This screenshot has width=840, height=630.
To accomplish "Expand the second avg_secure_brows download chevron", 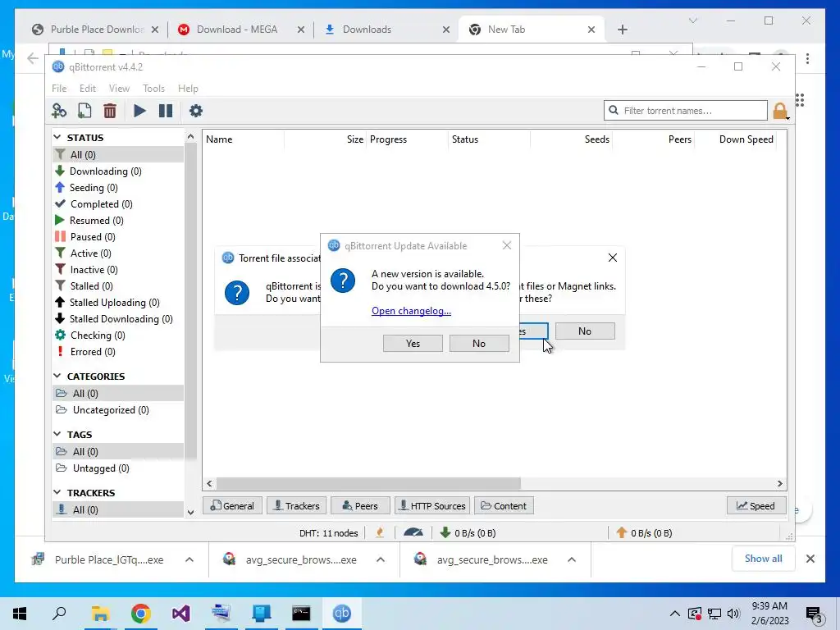I will click(x=572, y=559).
